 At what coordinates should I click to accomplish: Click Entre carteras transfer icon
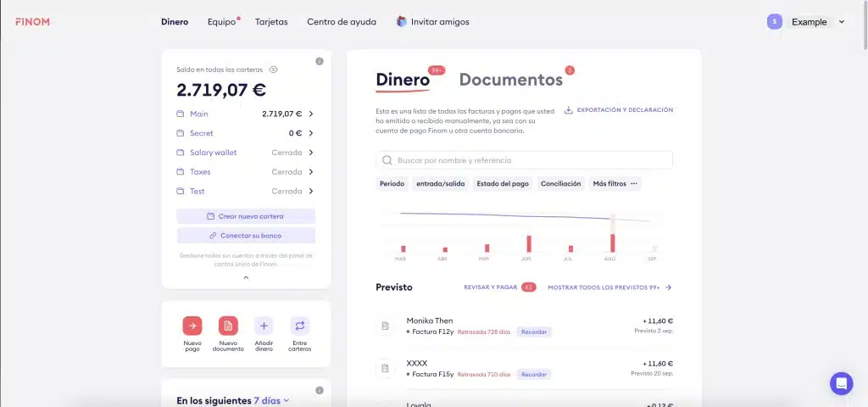point(299,326)
